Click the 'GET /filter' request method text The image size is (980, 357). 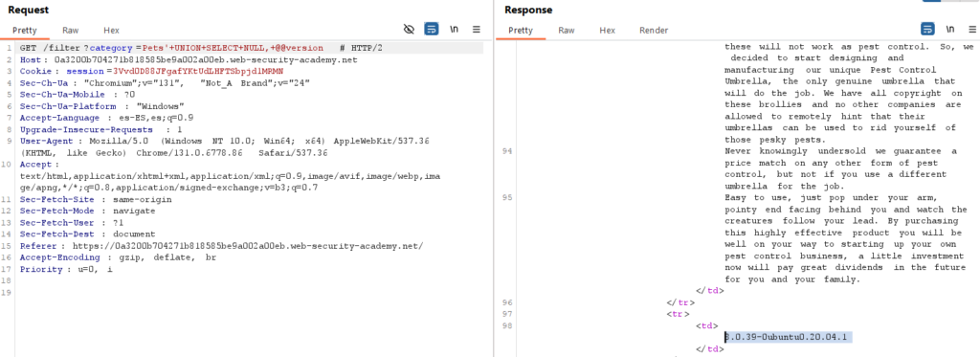pos(50,48)
